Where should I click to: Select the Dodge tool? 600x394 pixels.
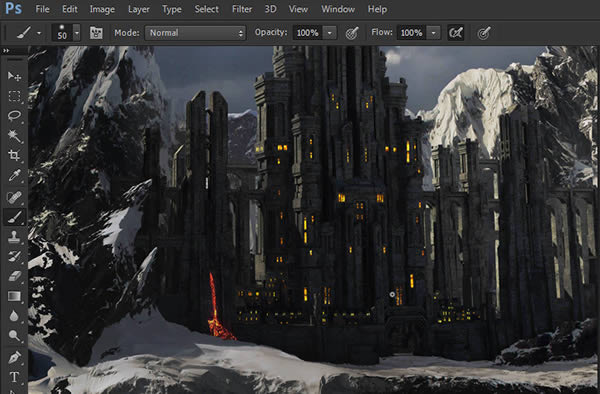[14, 335]
